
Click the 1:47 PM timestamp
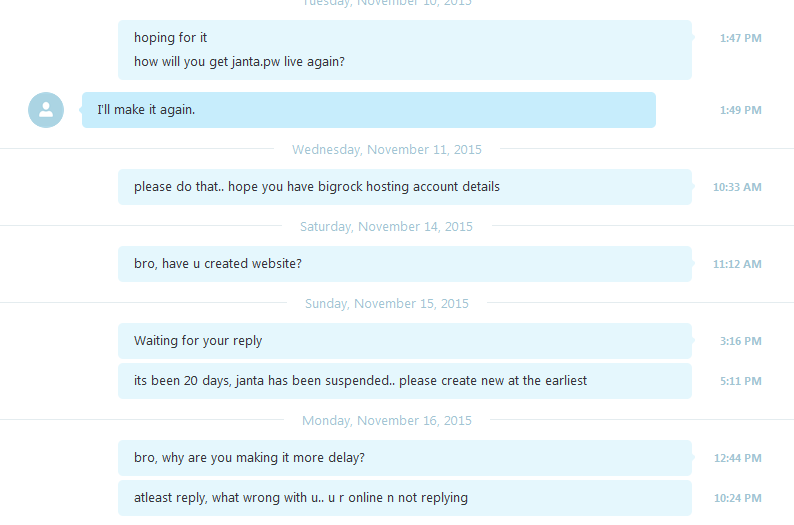point(740,38)
